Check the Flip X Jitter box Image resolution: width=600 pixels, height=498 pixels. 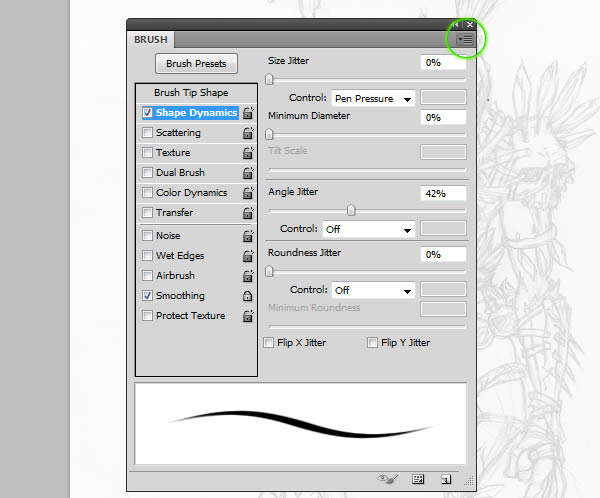tap(269, 342)
